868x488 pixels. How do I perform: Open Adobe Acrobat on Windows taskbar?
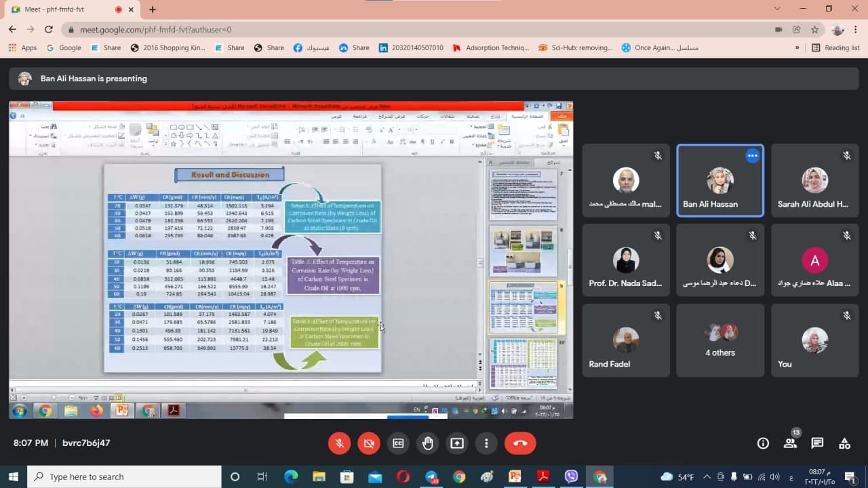[542, 476]
